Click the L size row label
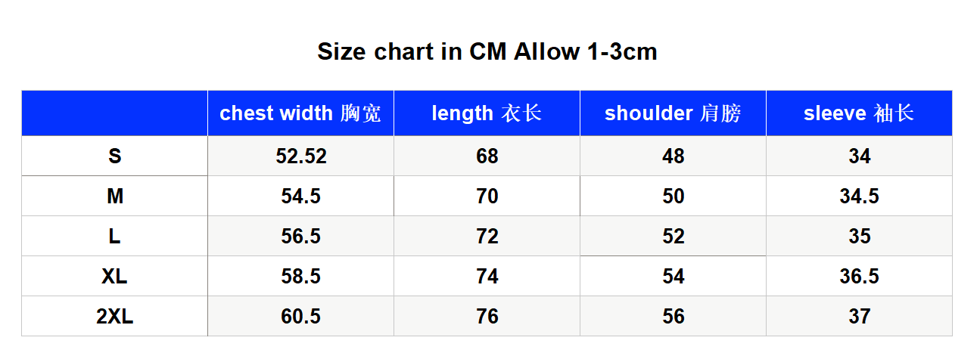Viewport: 980px width, 356px height. 114,237
